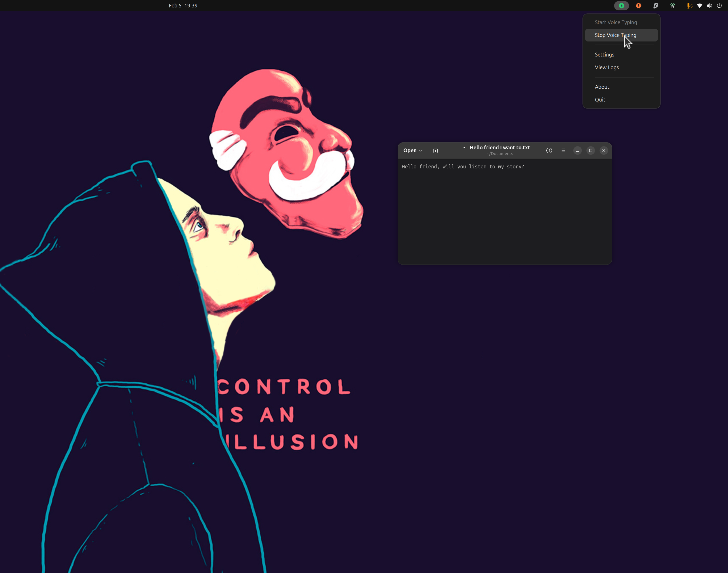Open the green scissors tray icon
The width and height of the screenshot is (728, 573).
[672, 6]
